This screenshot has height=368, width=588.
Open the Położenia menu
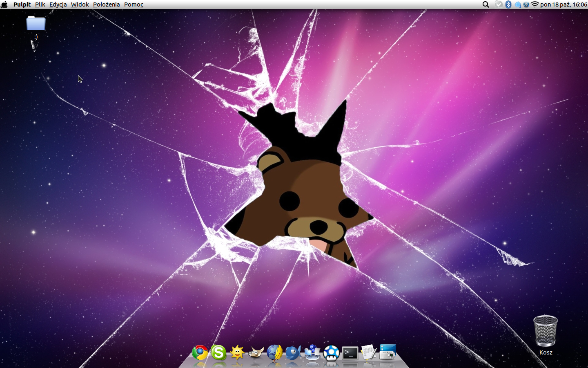[x=107, y=4]
